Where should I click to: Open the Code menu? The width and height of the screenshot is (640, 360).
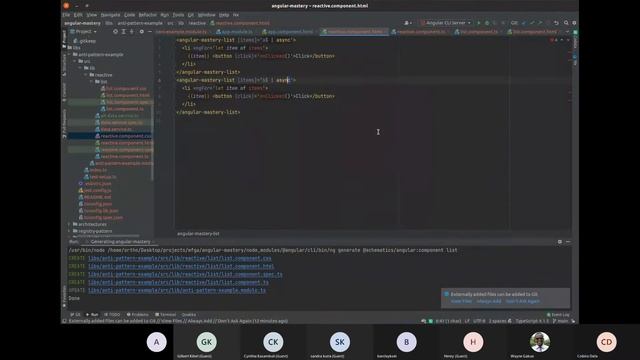tap(129, 15)
